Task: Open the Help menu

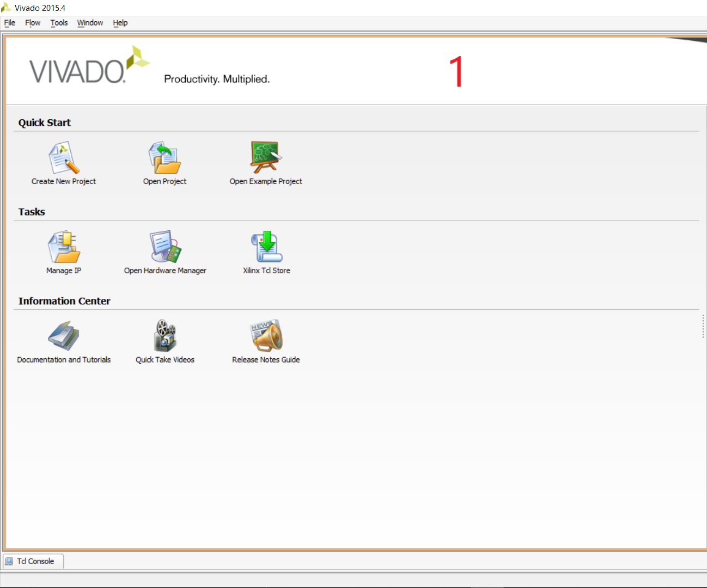Action: tap(120, 23)
